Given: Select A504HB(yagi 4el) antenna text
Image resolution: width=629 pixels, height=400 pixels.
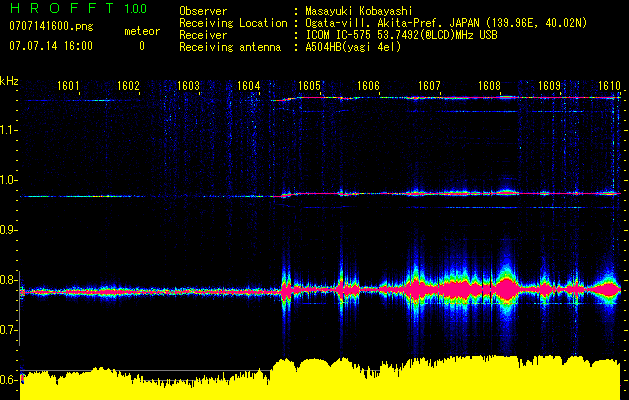Looking at the screenshot, I should pyautogui.click(x=353, y=47).
